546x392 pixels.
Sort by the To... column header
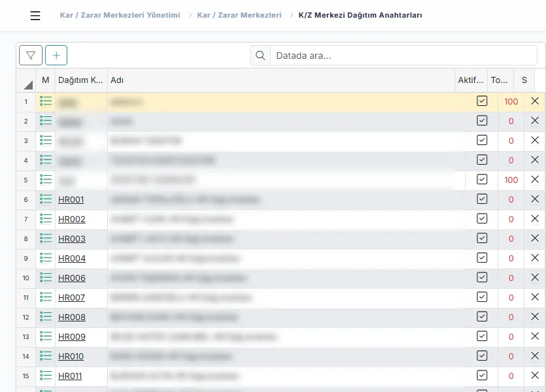(x=500, y=80)
